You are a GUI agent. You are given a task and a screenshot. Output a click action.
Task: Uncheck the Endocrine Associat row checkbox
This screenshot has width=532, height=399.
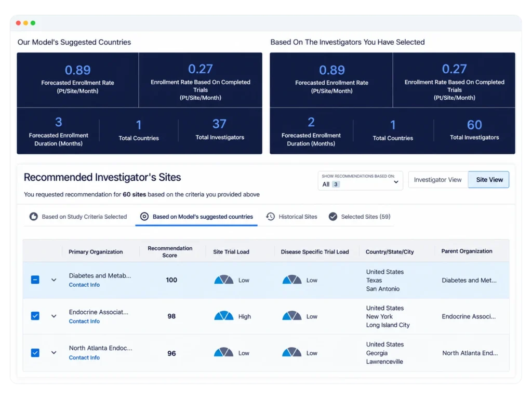35,316
